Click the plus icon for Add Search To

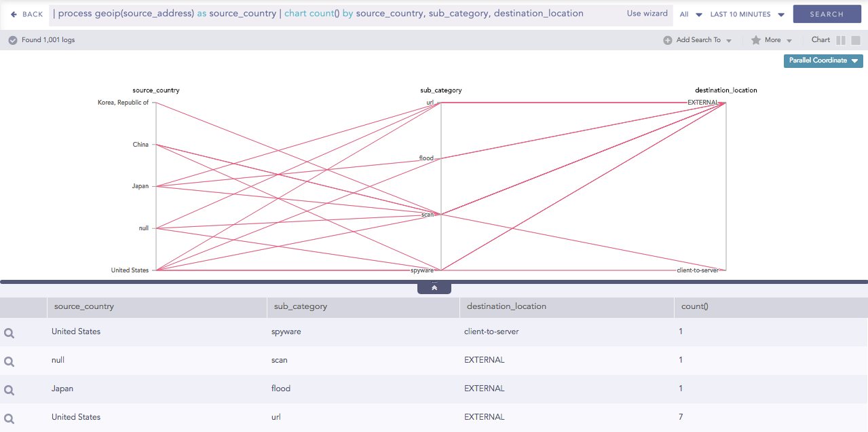point(668,40)
